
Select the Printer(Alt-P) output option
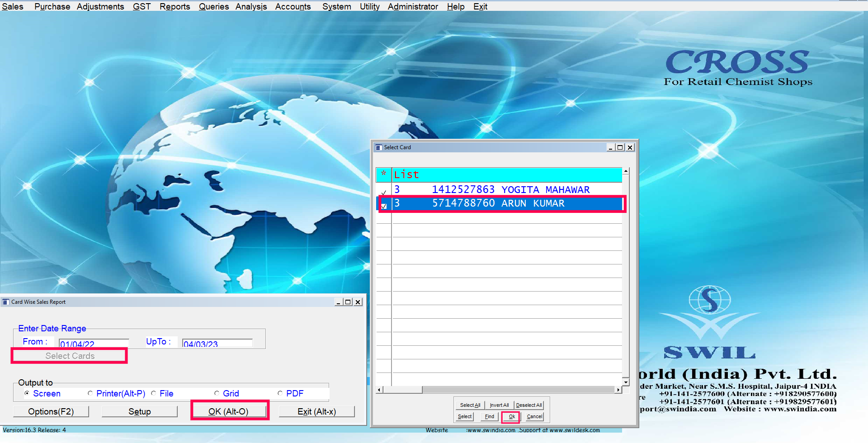pyautogui.click(x=117, y=393)
